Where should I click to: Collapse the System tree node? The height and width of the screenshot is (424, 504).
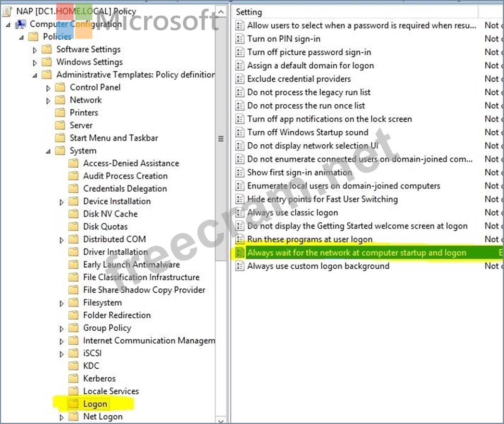coord(48,151)
